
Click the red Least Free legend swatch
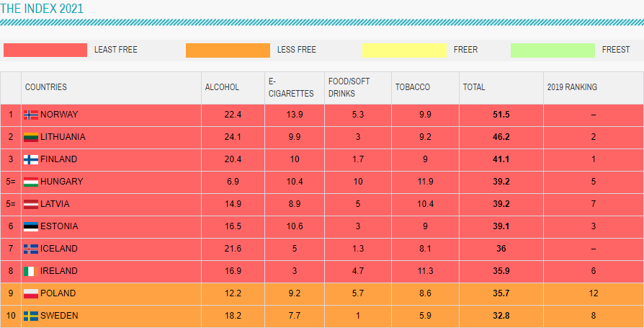(x=45, y=50)
